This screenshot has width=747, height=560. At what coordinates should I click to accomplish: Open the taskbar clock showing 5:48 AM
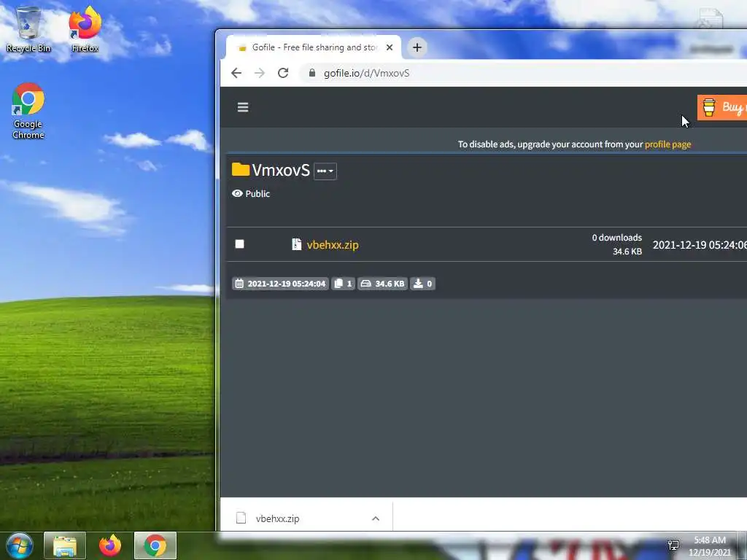coord(709,546)
